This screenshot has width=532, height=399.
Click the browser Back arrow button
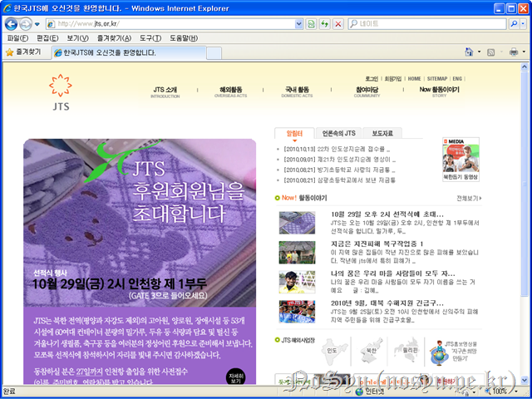click(x=11, y=23)
